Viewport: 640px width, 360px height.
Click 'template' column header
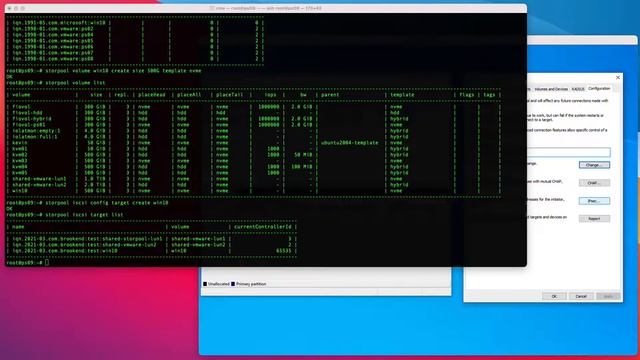[402, 95]
